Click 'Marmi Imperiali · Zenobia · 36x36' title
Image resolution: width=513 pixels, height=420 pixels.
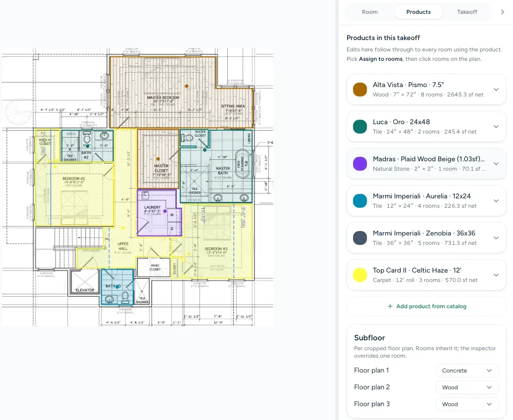(424, 233)
